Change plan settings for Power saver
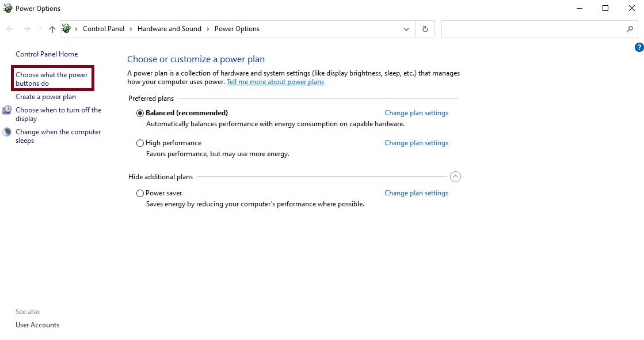644x340 pixels. point(416,193)
